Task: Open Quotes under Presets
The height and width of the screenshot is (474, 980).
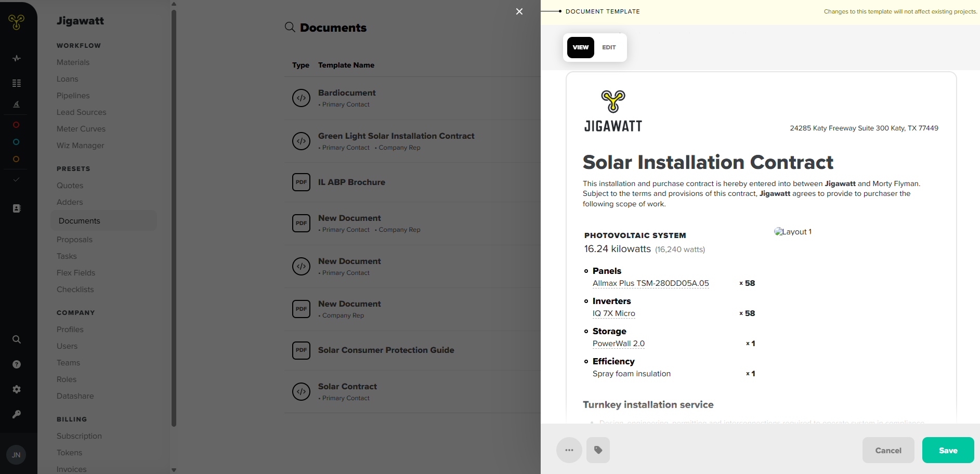Action: point(70,186)
